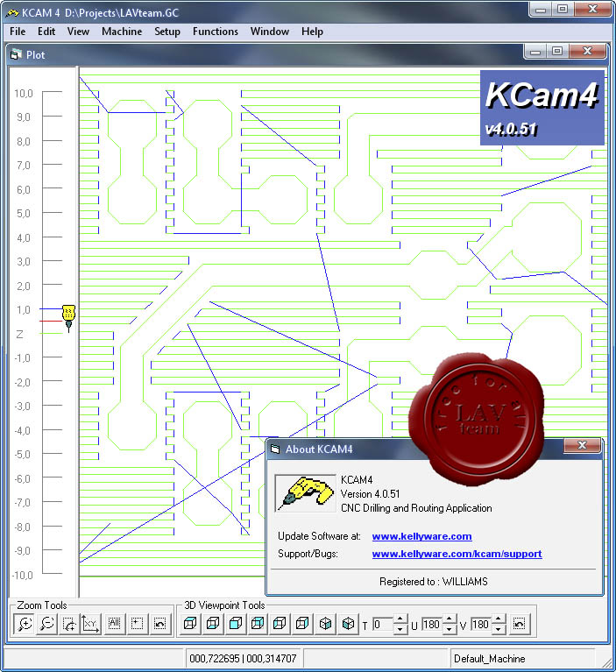The image size is (616, 672).
Task: Close the About KCAM4 dialog
Action: pos(582,445)
